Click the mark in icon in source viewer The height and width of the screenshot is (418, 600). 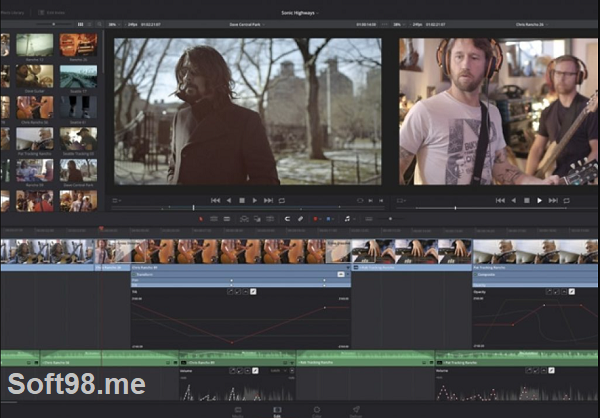tap(370, 201)
